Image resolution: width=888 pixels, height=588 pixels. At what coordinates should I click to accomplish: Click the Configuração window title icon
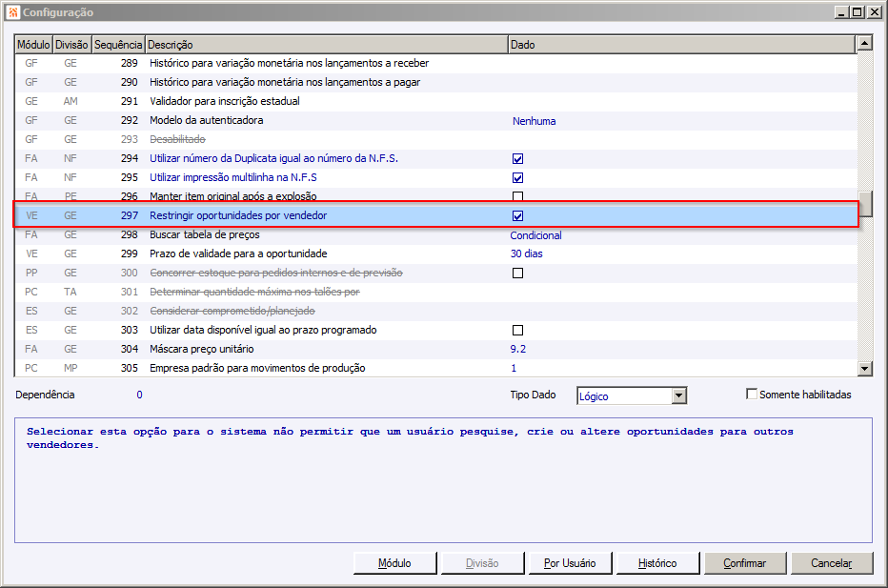pyautogui.click(x=12, y=11)
